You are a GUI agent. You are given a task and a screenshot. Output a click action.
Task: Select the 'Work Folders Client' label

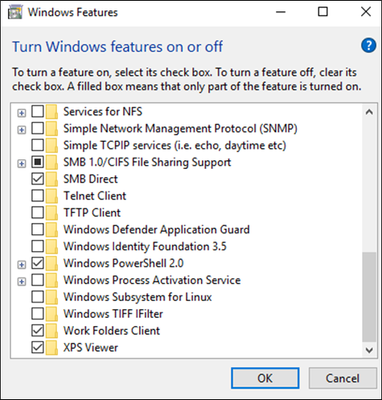pos(112,331)
